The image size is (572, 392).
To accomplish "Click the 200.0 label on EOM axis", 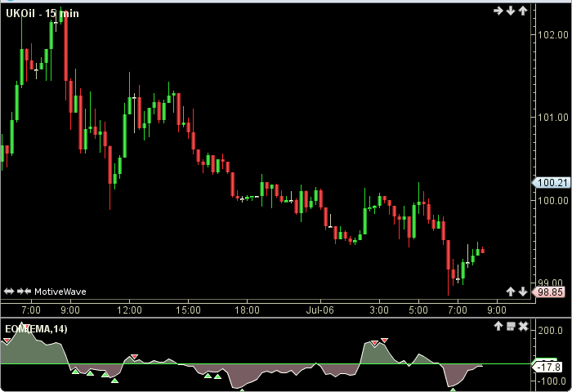I will coord(551,331).
